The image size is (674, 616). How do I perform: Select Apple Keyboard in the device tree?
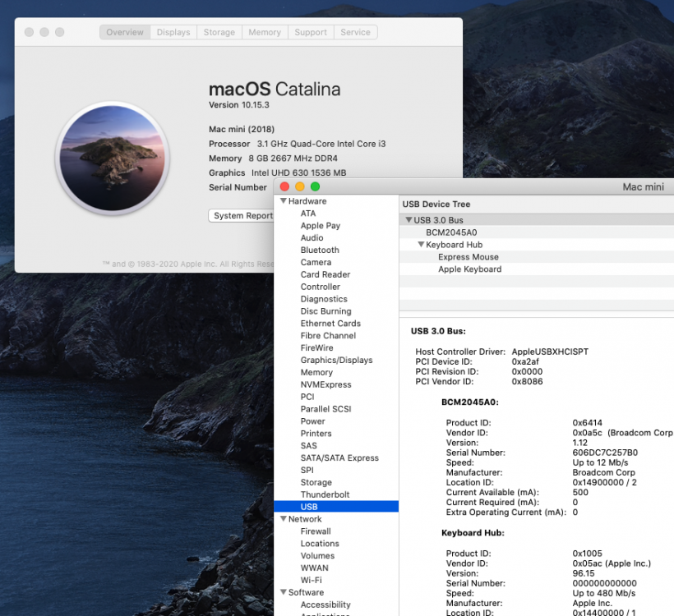(470, 269)
